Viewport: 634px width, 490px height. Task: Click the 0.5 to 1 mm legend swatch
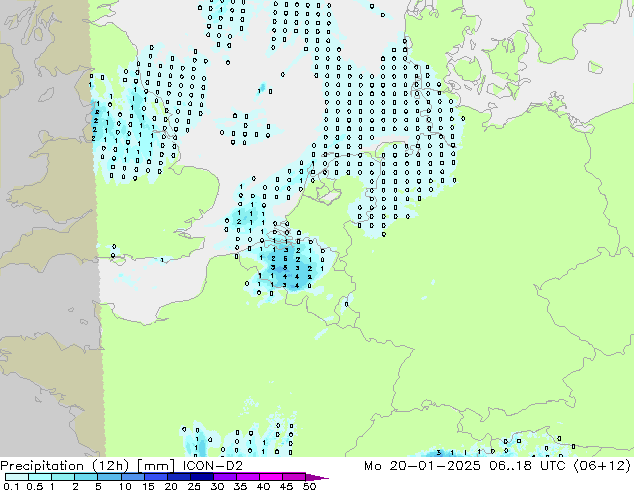click(40, 477)
